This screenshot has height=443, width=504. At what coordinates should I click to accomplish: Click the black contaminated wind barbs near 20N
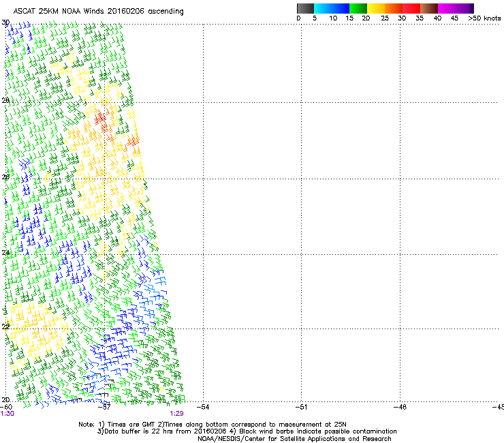(102, 386)
